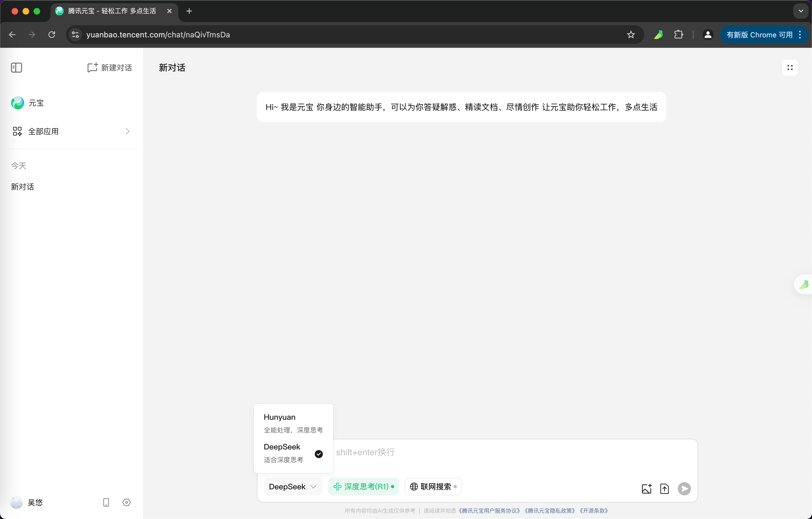The image size is (812, 519).
Task: Click 新建对话 new chat button
Action: pyautogui.click(x=109, y=68)
